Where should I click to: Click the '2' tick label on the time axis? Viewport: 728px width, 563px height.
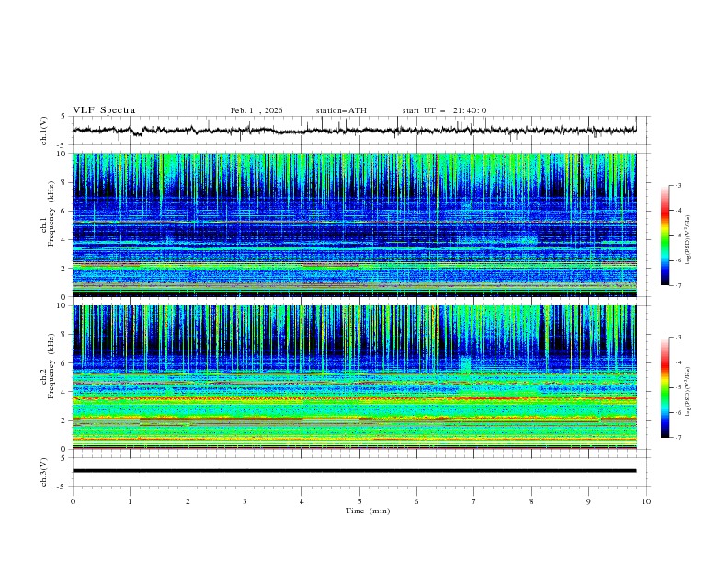pyautogui.click(x=188, y=501)
